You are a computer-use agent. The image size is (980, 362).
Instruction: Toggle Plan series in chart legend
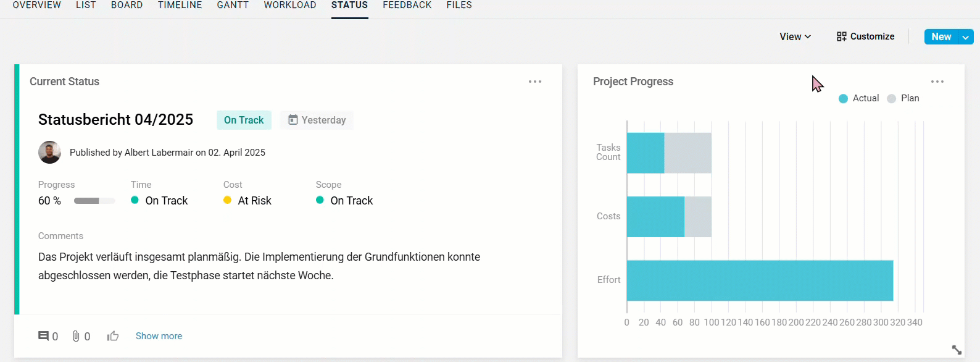tap(903, 98)
